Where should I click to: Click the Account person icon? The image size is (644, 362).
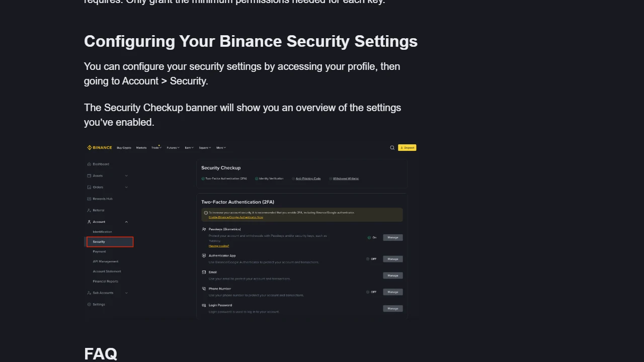[x=89, y=222]
